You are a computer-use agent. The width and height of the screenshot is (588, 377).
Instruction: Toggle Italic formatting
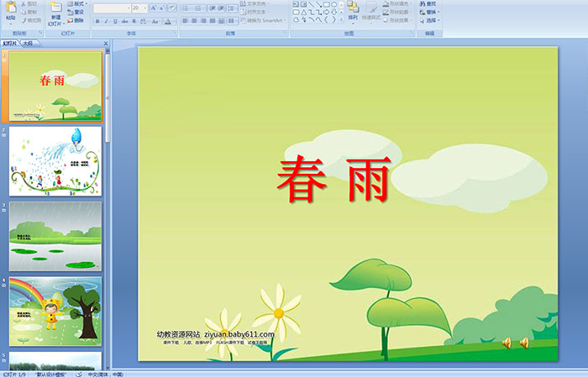106,21
